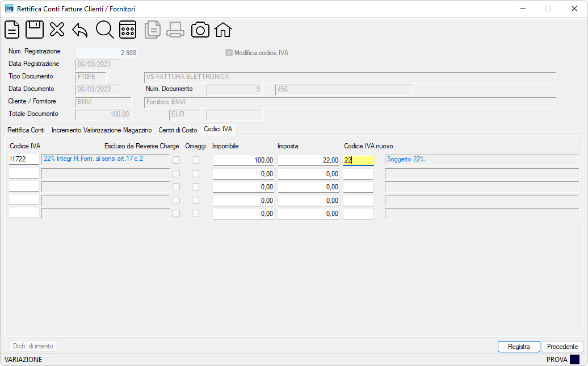Image resolution: width=588 pixels, height=366 pixels.
Task: Open Incremento Valorizzazione Magazzino tab
Action: 102,130
